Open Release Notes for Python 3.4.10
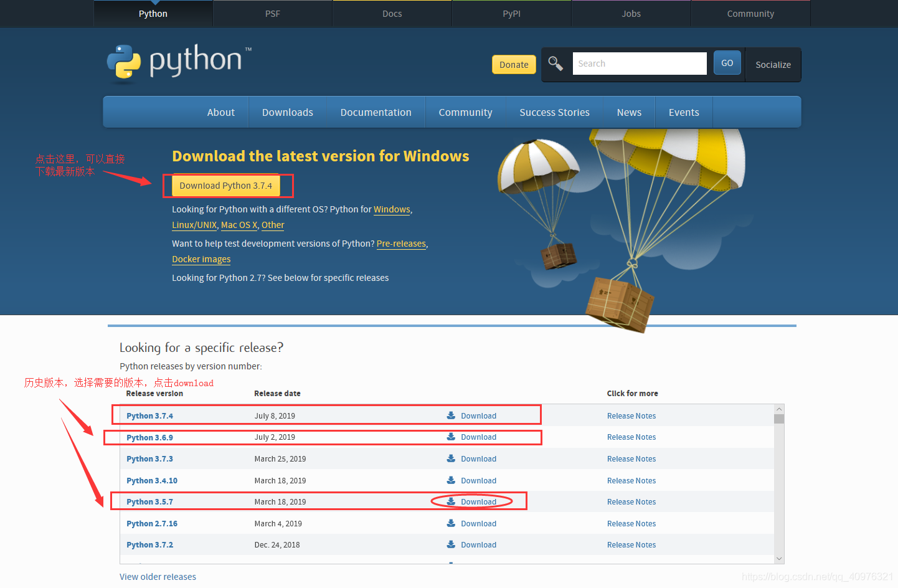The image size is (898, 588). tap(631, 481)
